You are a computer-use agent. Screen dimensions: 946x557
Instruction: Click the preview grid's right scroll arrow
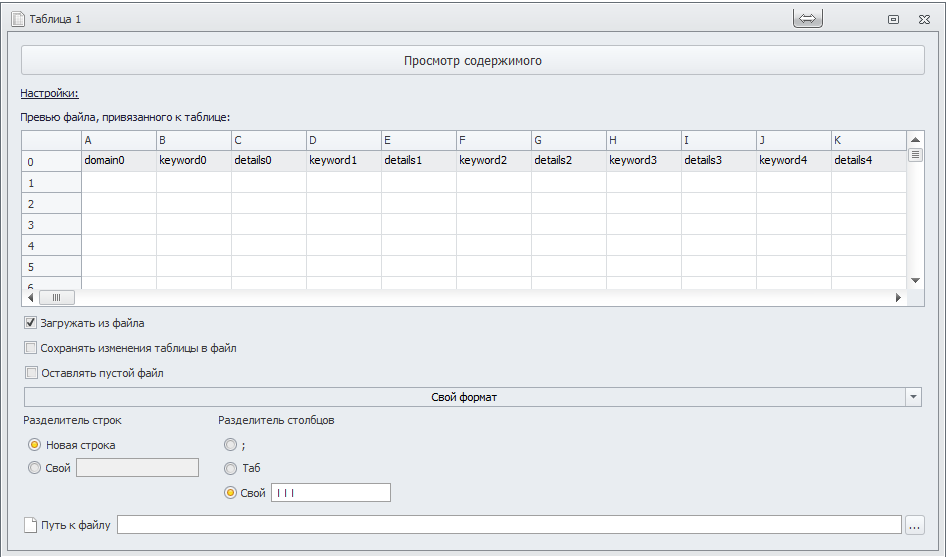click(x=898, y=298)
